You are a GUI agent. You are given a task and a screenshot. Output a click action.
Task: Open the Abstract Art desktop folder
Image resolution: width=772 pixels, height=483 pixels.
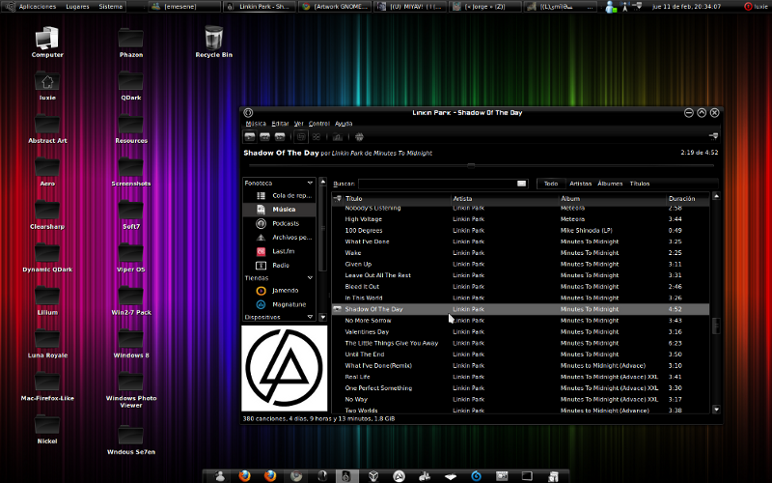pos(47,129)
